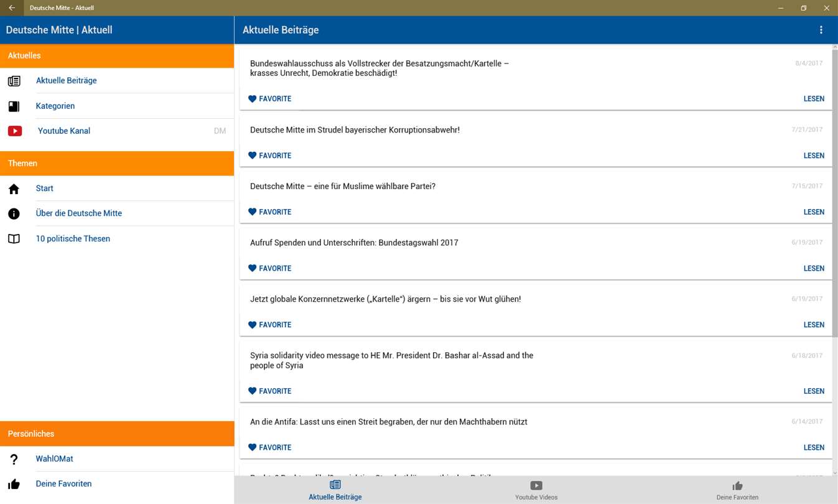Click FAVORITE label on An die Antifa post
838x504 pixels.
275,447
